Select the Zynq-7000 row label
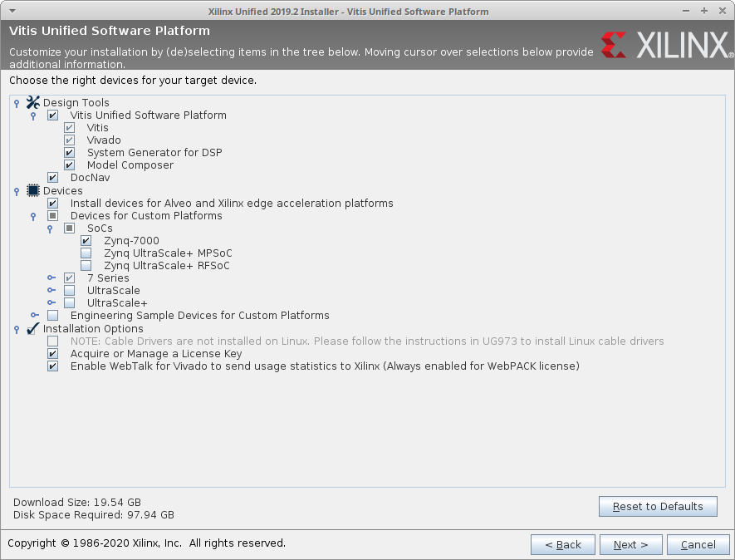Viewport: 735px width, 560px height. click(132, 241)
